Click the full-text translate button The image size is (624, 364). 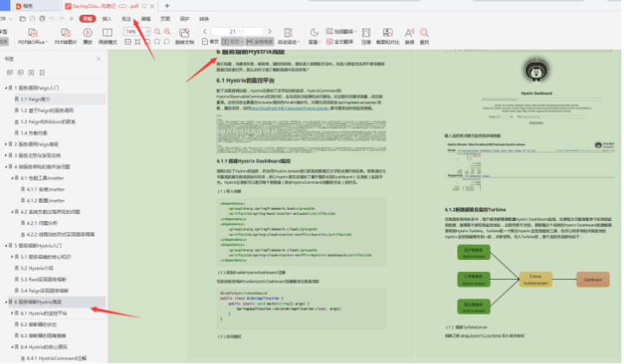click(340, 42)
